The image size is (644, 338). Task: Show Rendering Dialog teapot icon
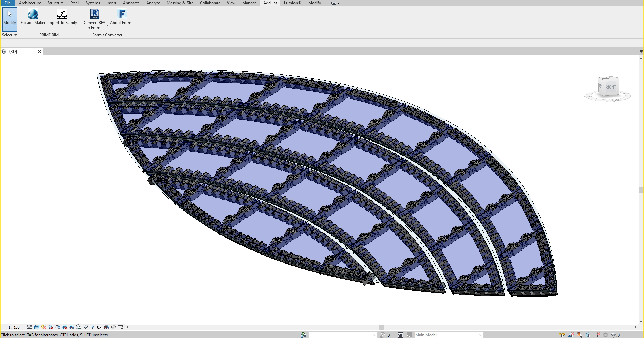point(57,327)
